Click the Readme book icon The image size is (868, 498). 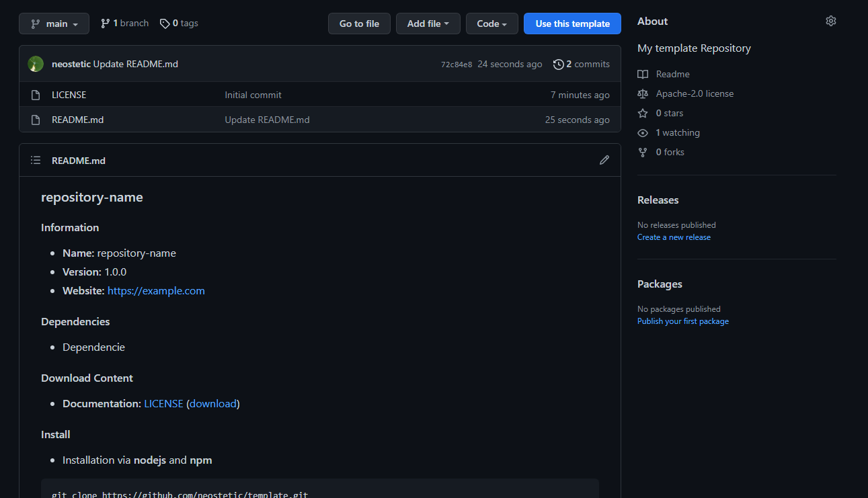coord(643,74)
